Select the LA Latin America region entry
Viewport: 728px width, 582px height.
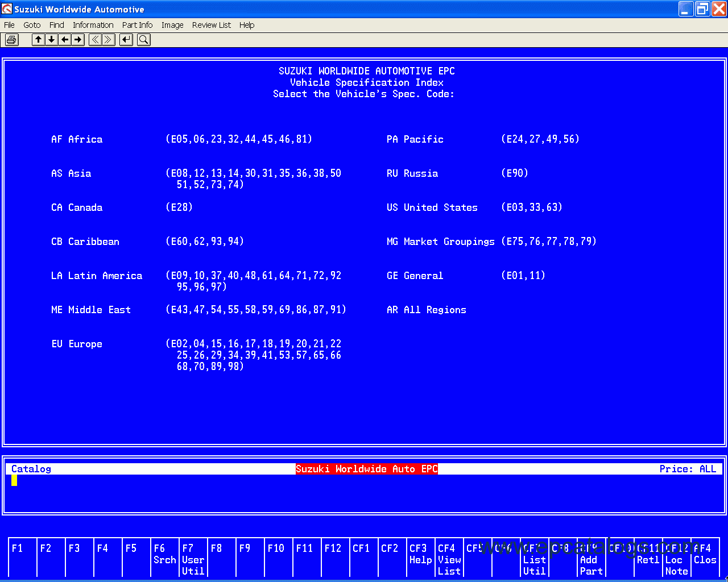point(97,276)
